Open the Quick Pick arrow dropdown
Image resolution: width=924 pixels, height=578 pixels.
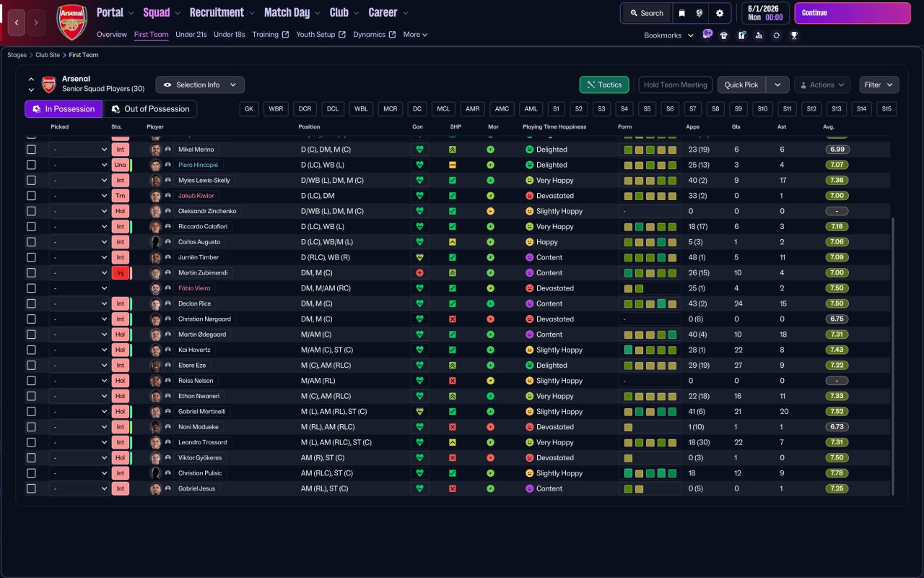click(x=777, y=85)
